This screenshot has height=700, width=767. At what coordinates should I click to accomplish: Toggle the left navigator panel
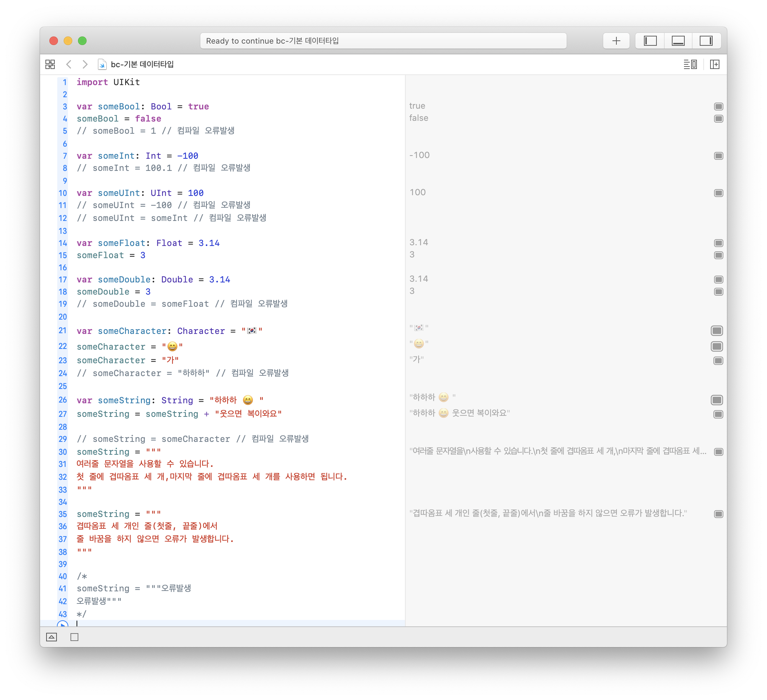point(650,41)
